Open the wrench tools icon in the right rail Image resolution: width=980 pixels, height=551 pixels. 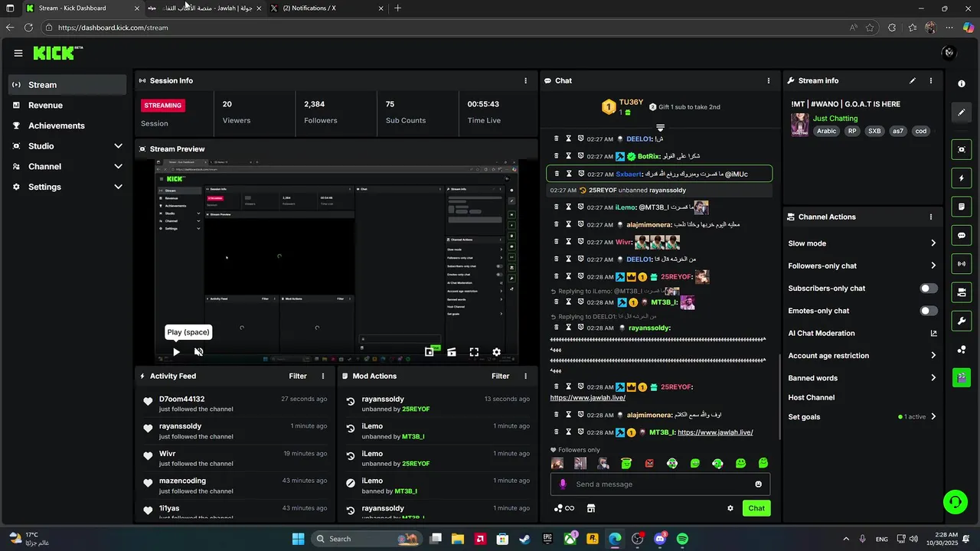[962, 321]
